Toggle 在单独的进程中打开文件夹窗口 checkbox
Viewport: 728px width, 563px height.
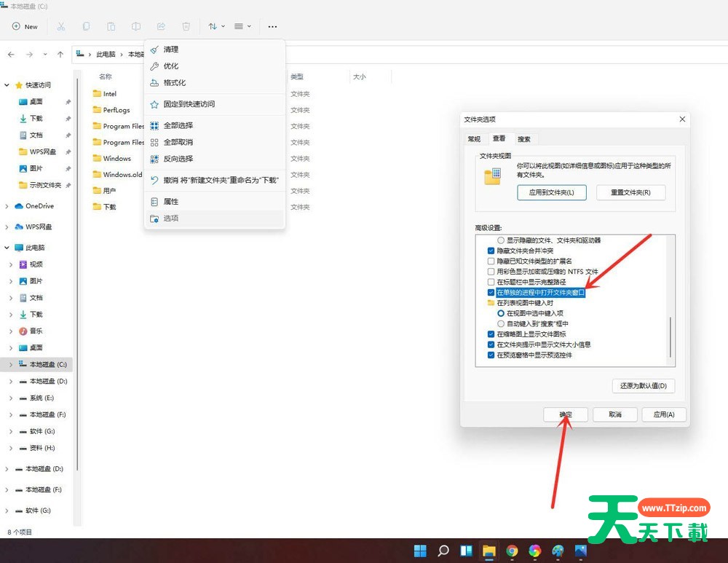coord(491,292)
